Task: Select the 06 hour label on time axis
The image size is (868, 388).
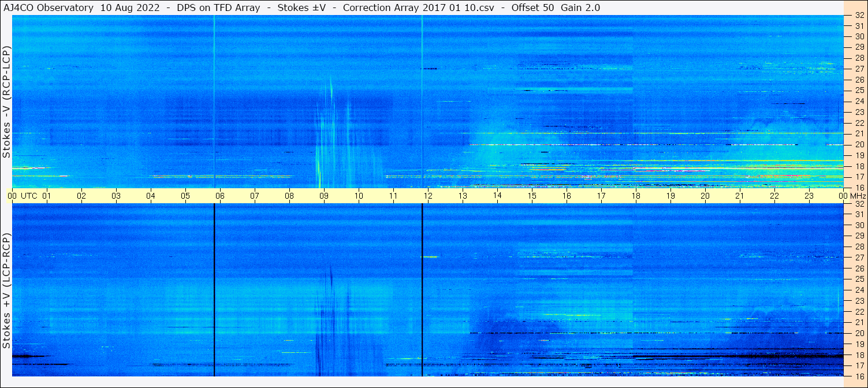Action: coord(220,196)
